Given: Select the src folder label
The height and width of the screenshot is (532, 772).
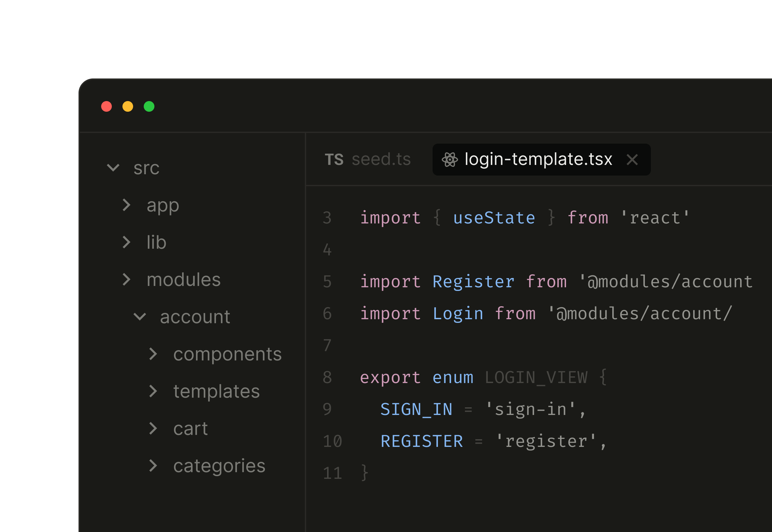Looking at the screenshot, I should click(146, 168).
